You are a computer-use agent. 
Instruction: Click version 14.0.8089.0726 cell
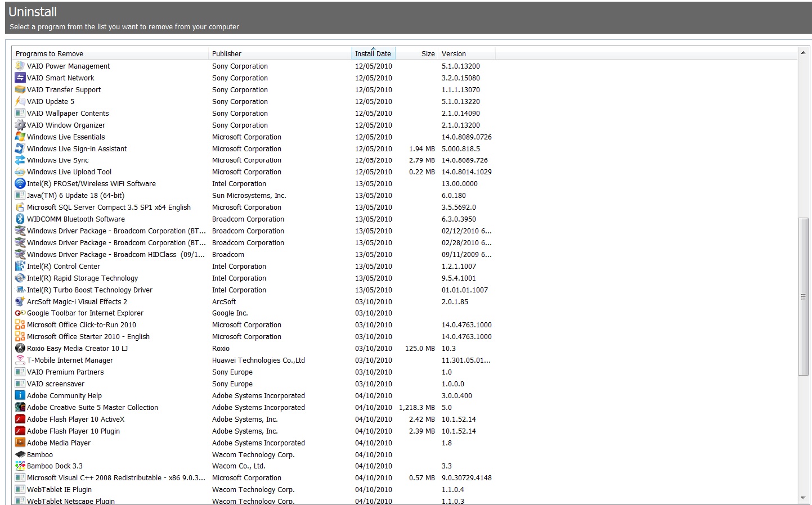coord(466,137)
